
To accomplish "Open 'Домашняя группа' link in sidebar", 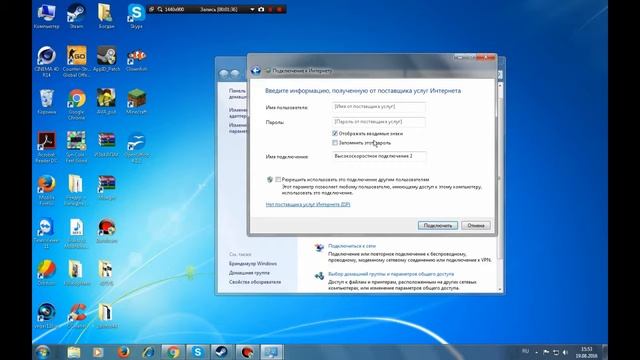I will (249, 273).
